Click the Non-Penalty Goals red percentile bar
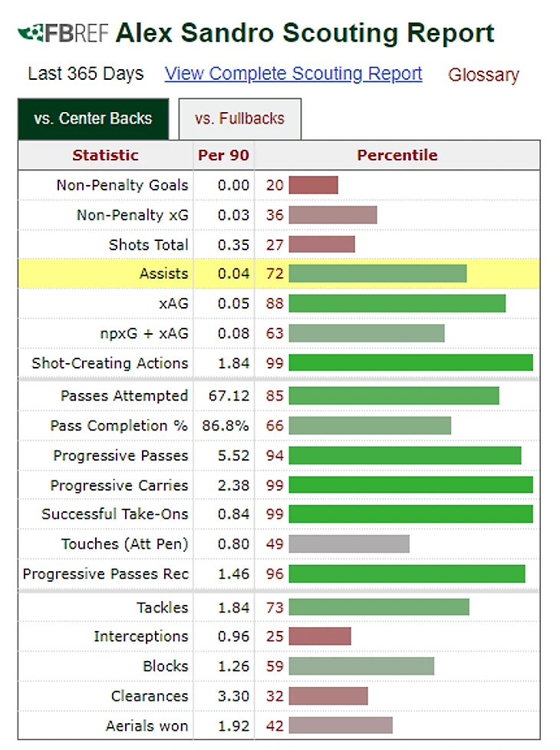The image size is (560, 750). point(314,185)
